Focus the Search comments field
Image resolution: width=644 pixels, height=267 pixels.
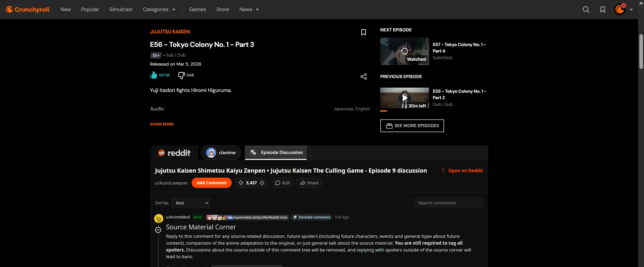click(x=449, y=203)
